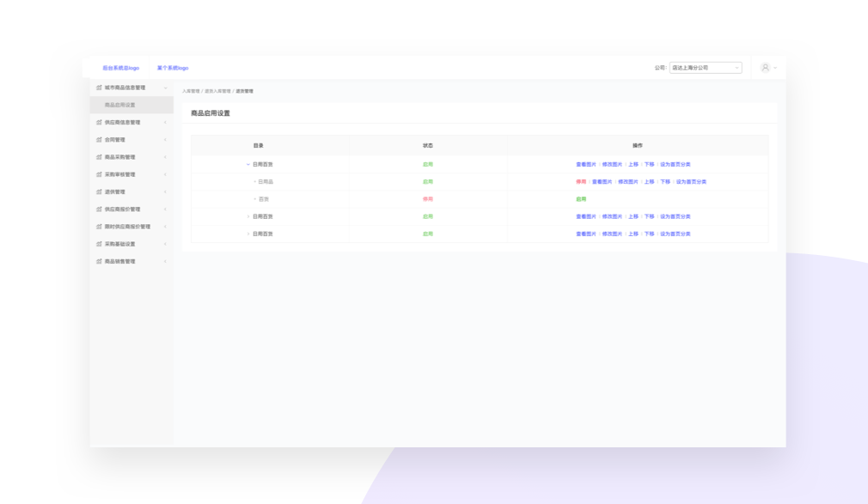Click the icon beside 限时供应商报价管理
The image size is (868, 504).
click(99, 227)
